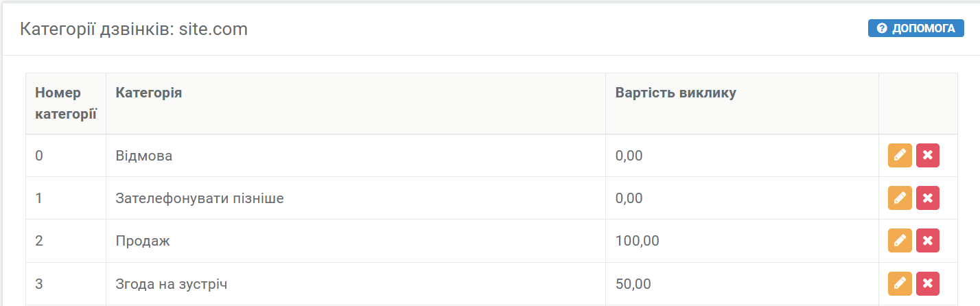The image size is (980, 306).
Task: Delete the Продаж category row
Action: pos(928,241)
